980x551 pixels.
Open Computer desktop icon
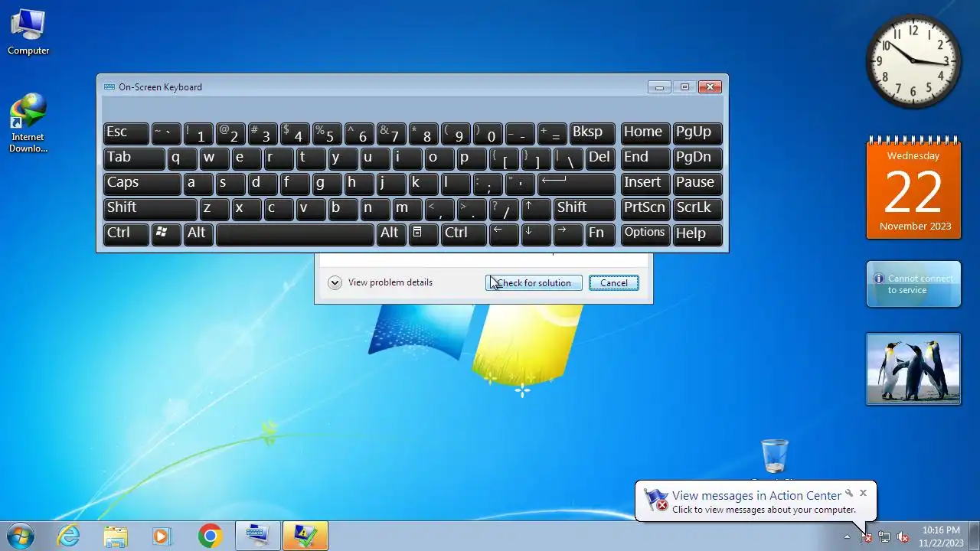(x=28, y=32)
